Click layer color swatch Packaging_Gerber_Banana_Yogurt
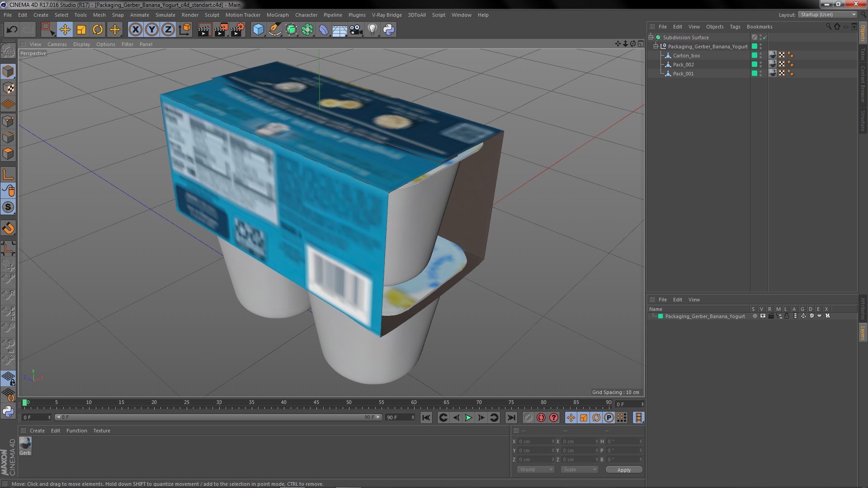Viewport: 868px width, 488px height. 660,316
